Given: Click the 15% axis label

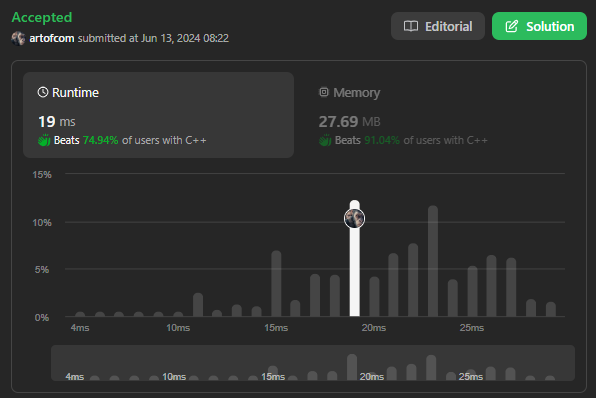Looking at the screenshot, I should (42, 175).
